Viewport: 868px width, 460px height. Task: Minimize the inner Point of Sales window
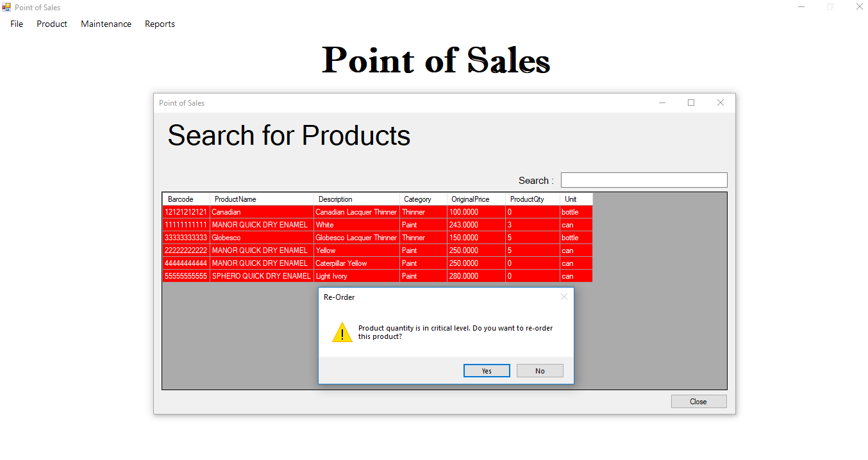coord(662,103)
